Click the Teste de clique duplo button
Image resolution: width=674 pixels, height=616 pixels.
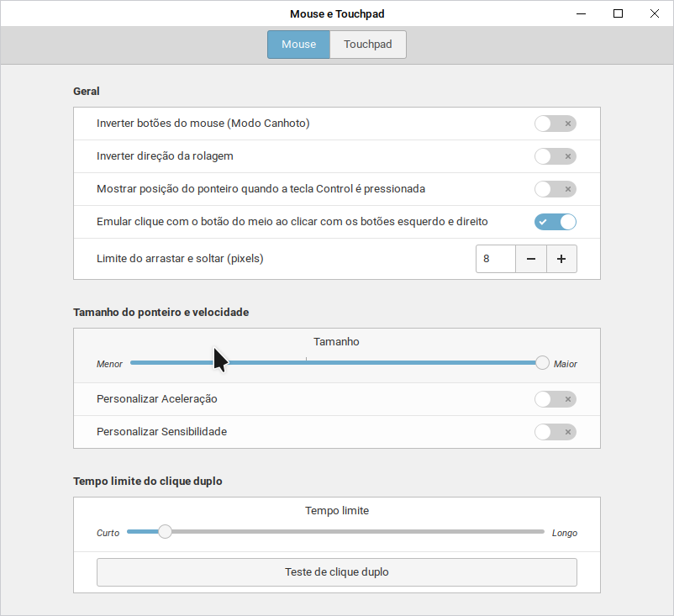(336, 572)
